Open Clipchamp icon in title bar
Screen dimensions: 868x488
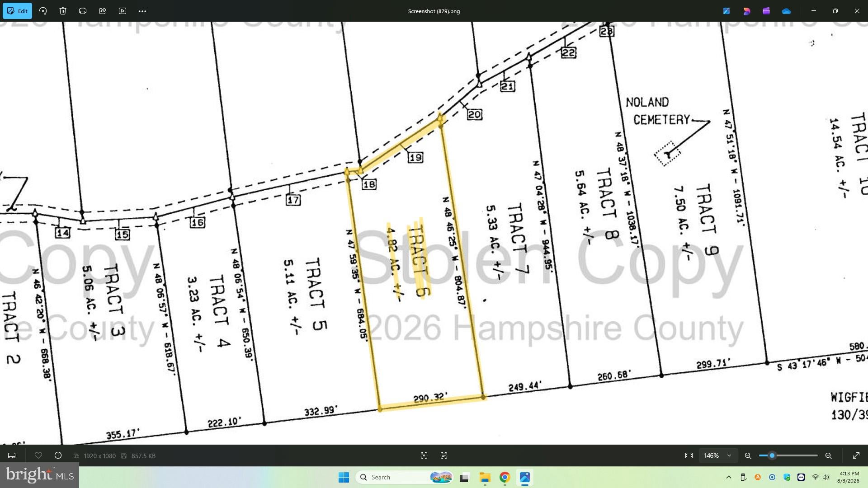point(766,11)
